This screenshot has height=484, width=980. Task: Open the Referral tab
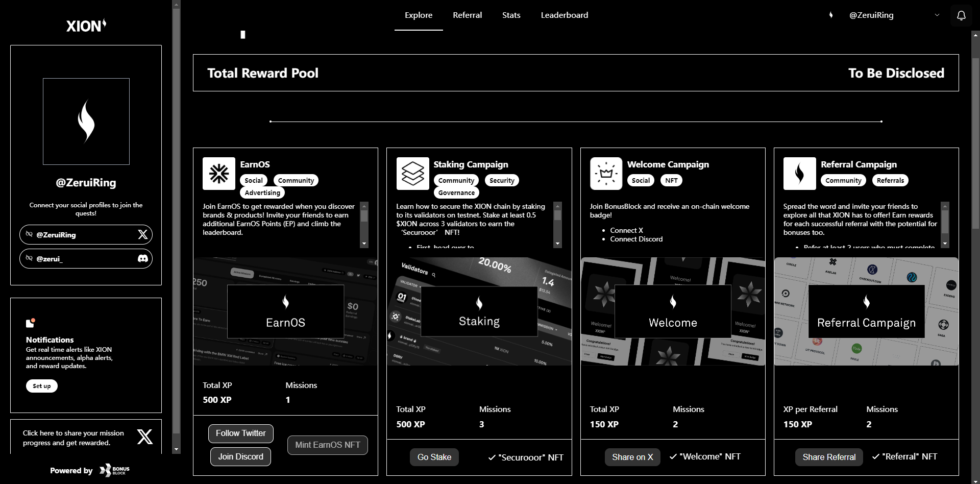467,15
